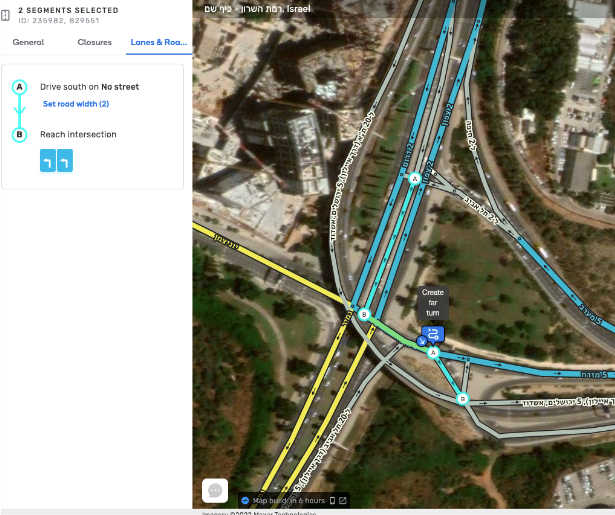Click the segment icon beside 2 Segments Selected
This screenshot has width=615, height=515.
pos(5,15)
